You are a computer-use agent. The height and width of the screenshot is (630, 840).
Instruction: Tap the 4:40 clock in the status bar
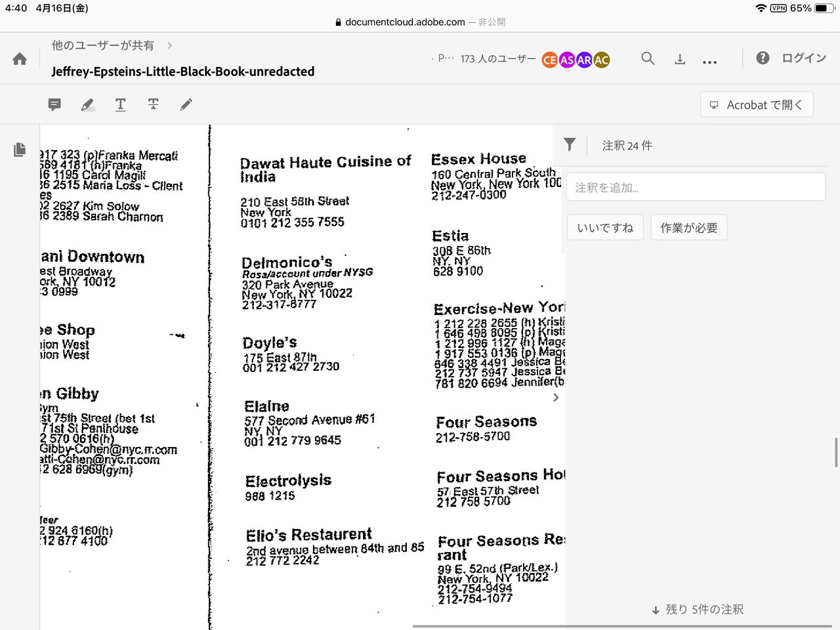pyautogui.click(x=16, y=8)
